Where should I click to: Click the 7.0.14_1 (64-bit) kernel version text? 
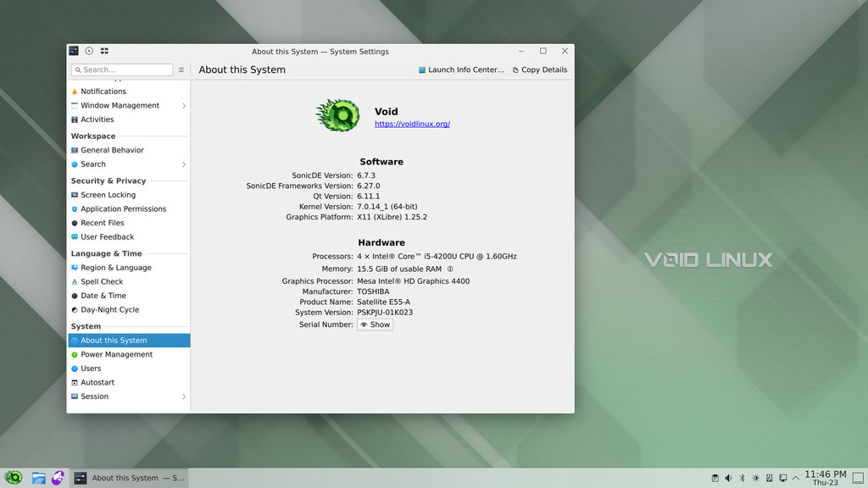tap(387, 207)
